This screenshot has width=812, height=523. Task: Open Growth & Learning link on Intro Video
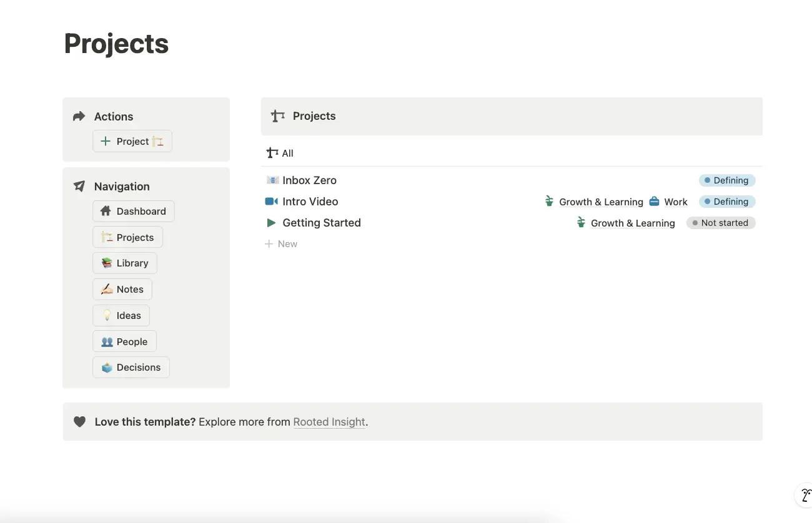pos(600,202)
